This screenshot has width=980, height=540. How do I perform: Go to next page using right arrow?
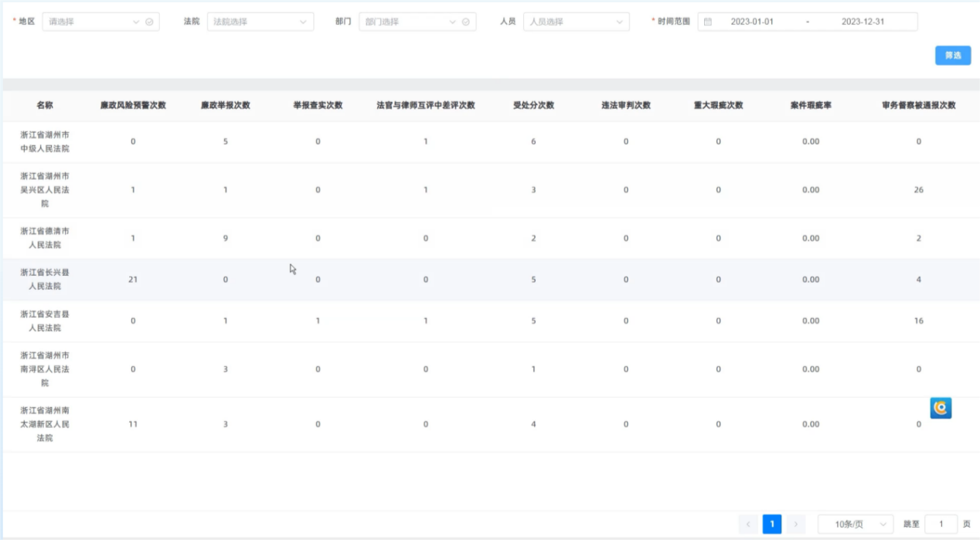(795, 525)
